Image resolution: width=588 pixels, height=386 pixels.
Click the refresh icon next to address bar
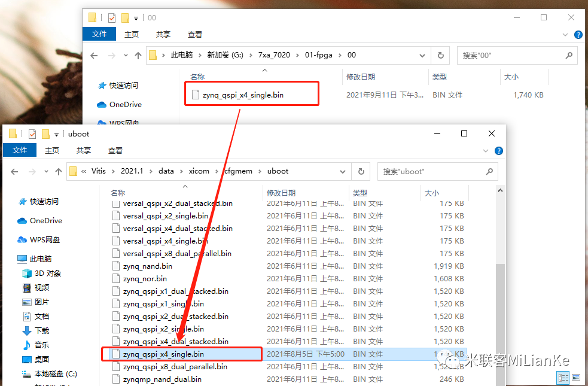pyautogui.click(x=361, y=171)
